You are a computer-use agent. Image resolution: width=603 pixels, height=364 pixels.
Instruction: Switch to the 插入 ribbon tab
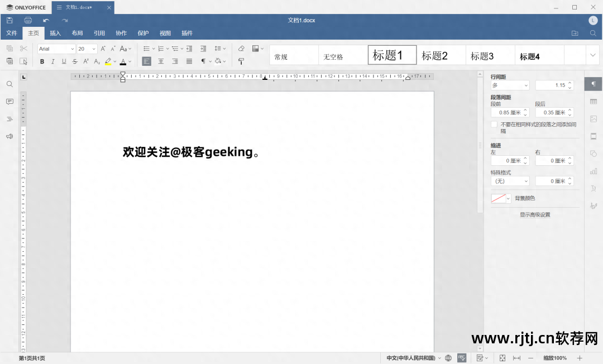(x=55, y=33)
